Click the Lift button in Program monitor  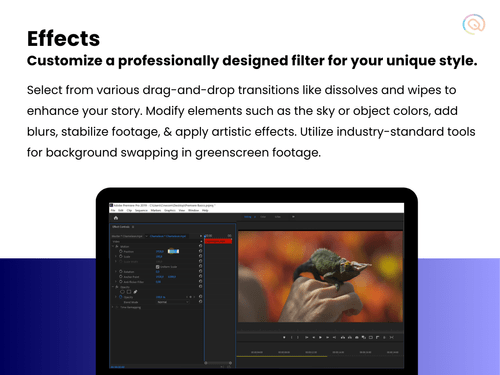(x=343, y=337)
